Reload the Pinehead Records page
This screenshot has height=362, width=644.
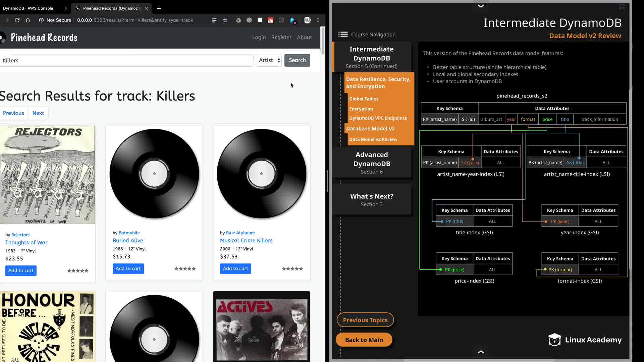point(17,20)
